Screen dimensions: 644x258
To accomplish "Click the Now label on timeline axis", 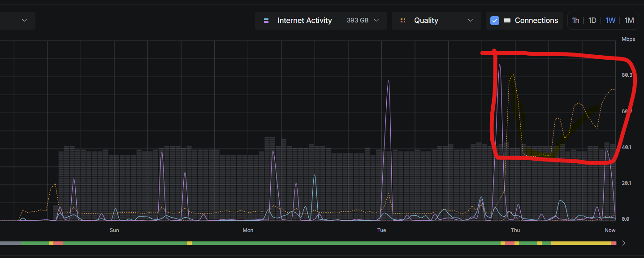I will click(610, 230).
